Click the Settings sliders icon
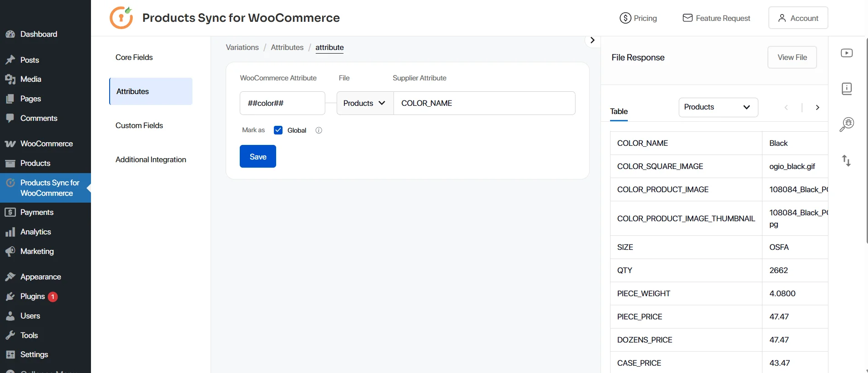The image size is (868, 373). point(10,354)
